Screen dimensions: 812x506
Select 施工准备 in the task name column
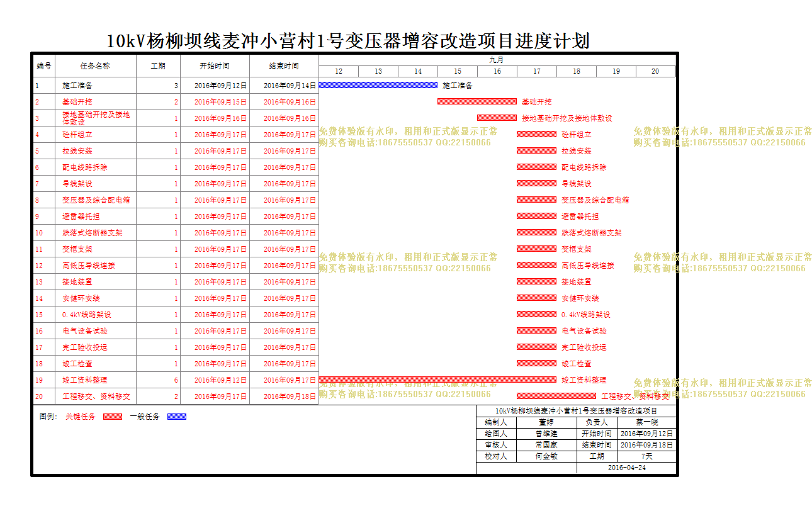[77, 86]
